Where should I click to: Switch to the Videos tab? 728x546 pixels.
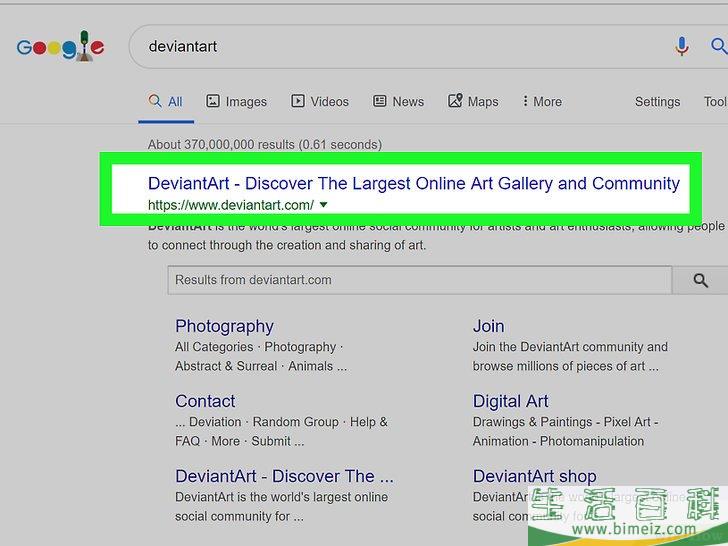click(320, 101)
